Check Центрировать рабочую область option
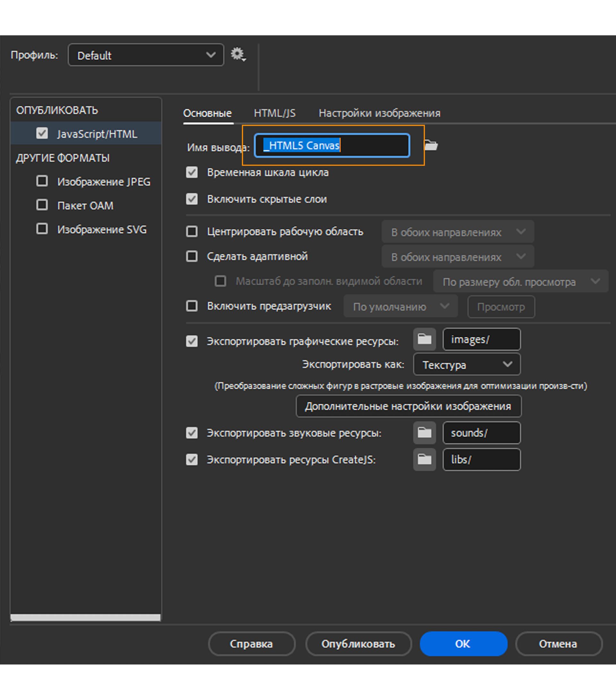 (x=192, y=231)
